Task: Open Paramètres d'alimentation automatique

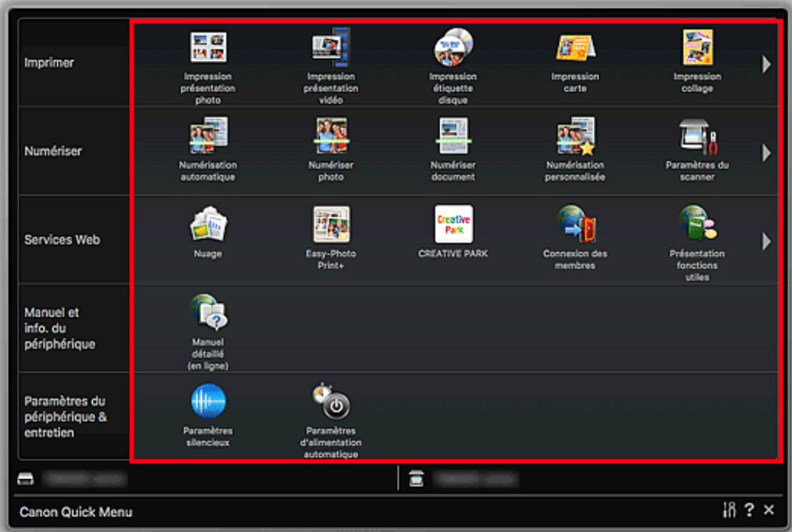Action: click(x=331, y=421)
